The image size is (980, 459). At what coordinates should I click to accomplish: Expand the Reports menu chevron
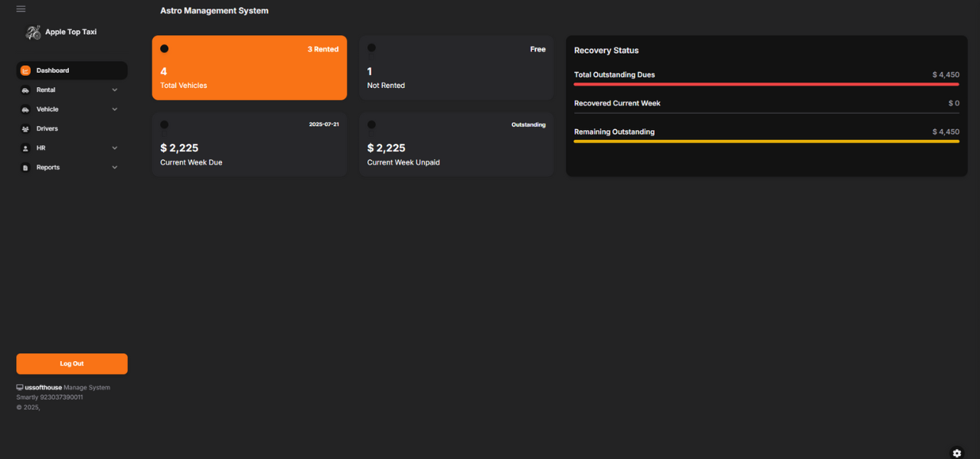click(x=115, y=168)
